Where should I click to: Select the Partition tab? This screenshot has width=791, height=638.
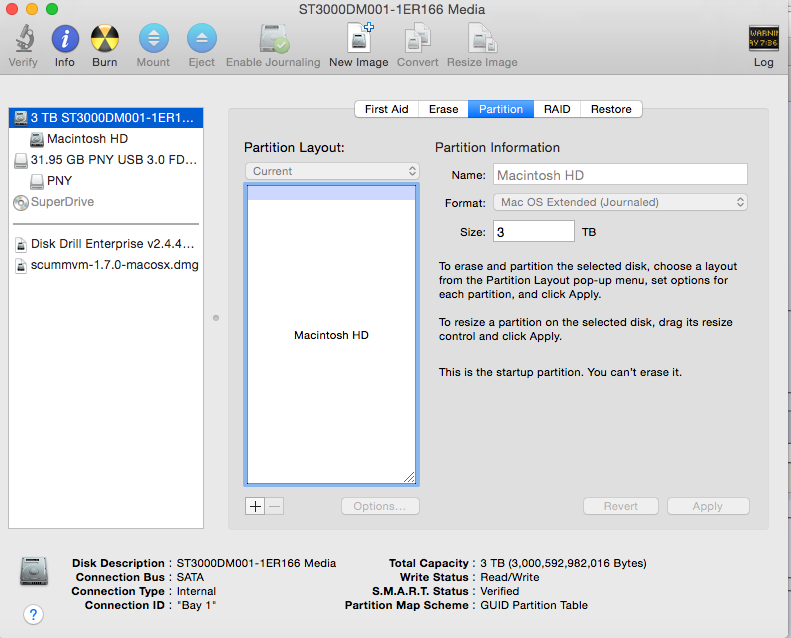click(x=501, y=109)
